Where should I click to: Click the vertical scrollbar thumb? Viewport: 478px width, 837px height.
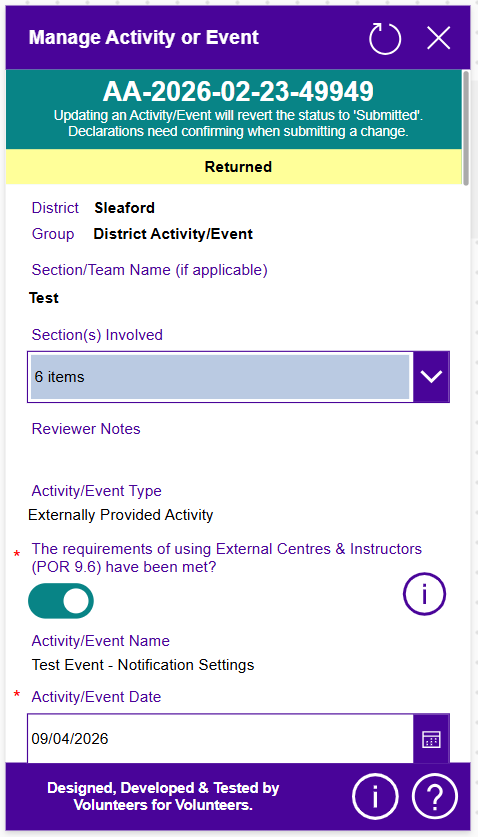click(x=466, y=128)
